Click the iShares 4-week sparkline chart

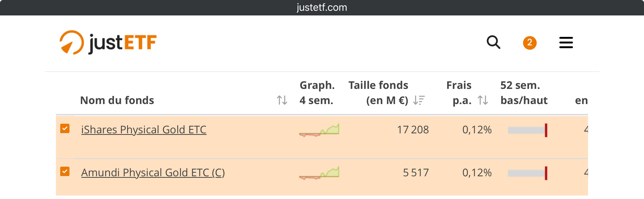[319, 130]
